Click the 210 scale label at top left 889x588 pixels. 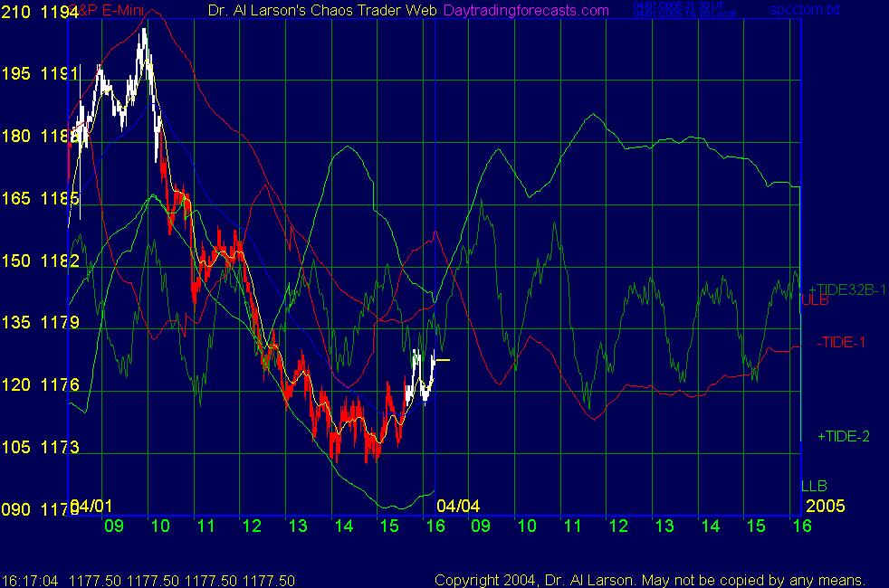coord(15,12)
